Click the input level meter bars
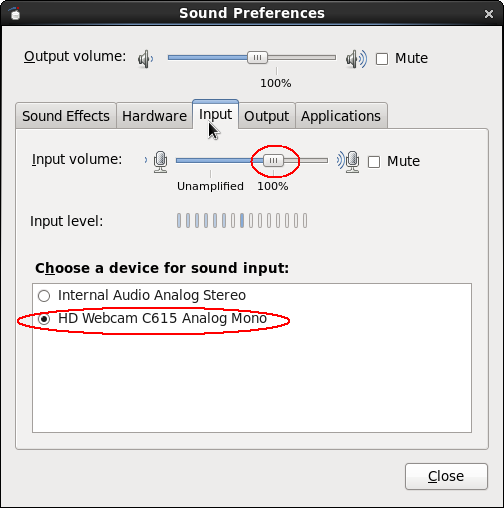The image size is (504, 508). [242, 221]
